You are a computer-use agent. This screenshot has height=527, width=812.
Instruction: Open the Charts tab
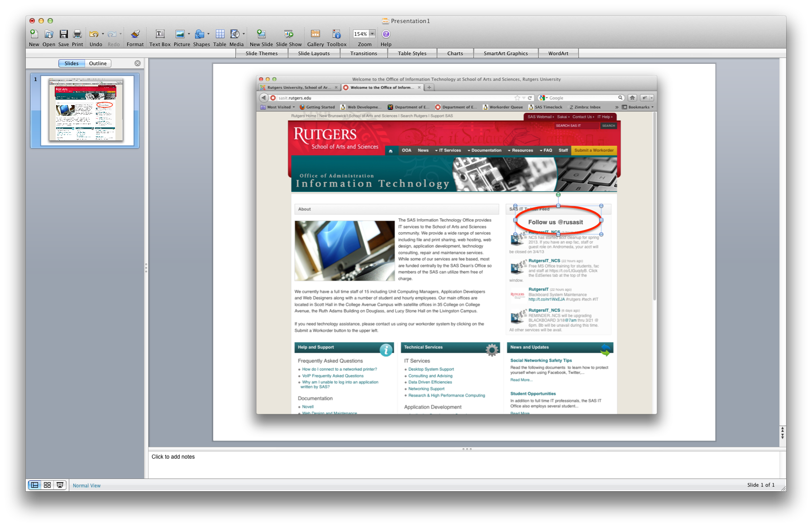point(455,53)
